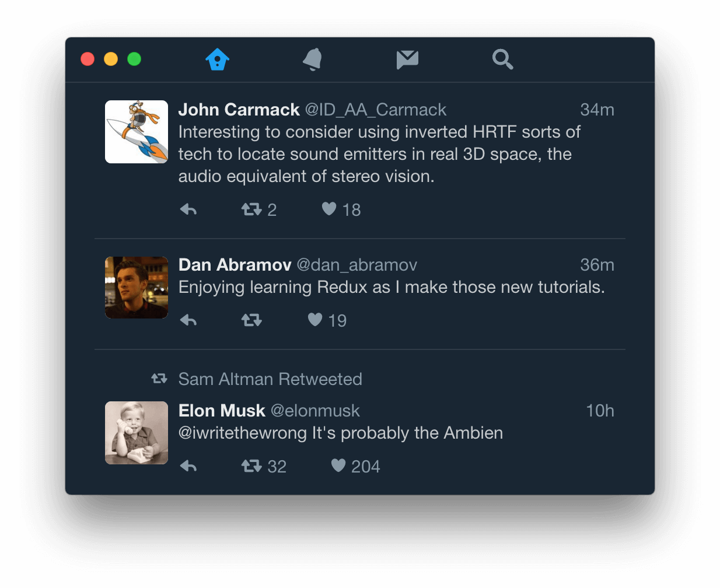
Task: Click the 34m timestamp on Carmack's tweet
Action: (597, 110)
